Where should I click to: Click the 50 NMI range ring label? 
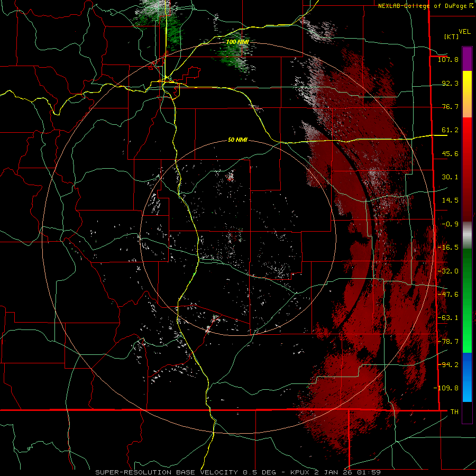pos(237,140)
